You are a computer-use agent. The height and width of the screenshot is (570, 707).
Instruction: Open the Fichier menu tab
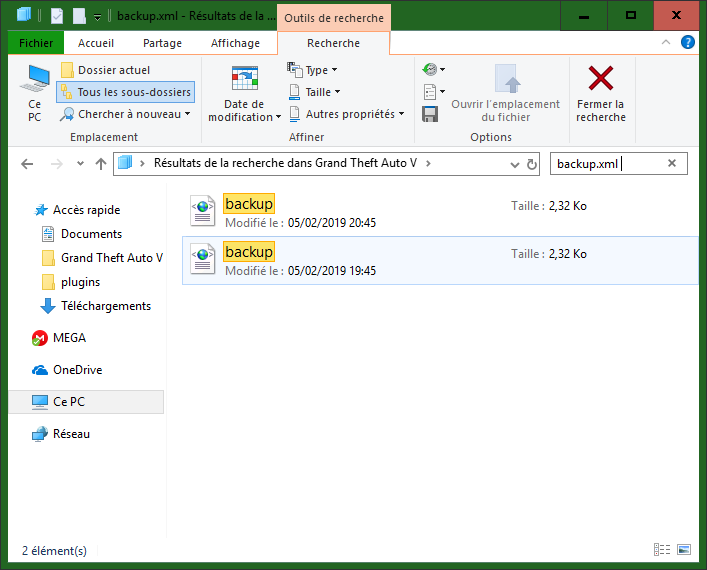pos(36,43)
